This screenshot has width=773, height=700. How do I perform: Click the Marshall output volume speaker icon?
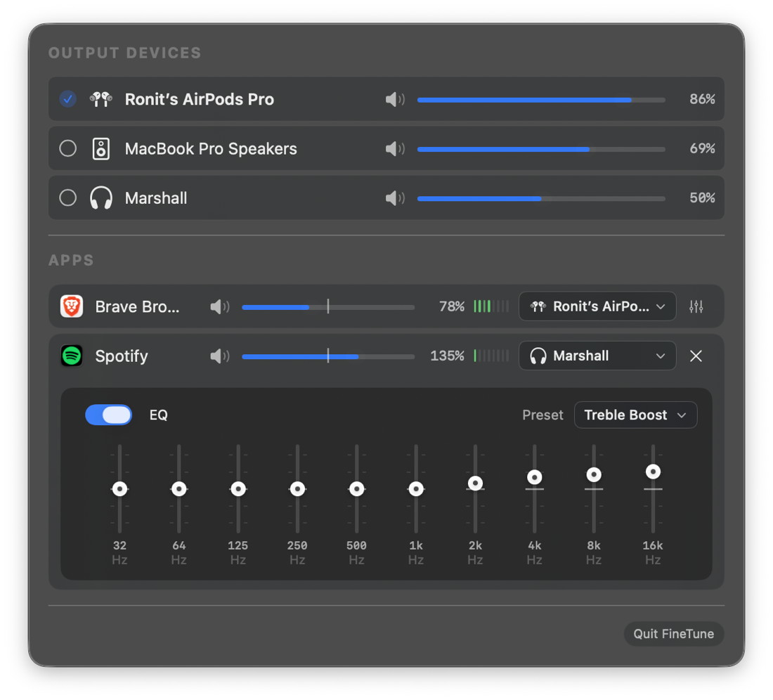point(394,198)
